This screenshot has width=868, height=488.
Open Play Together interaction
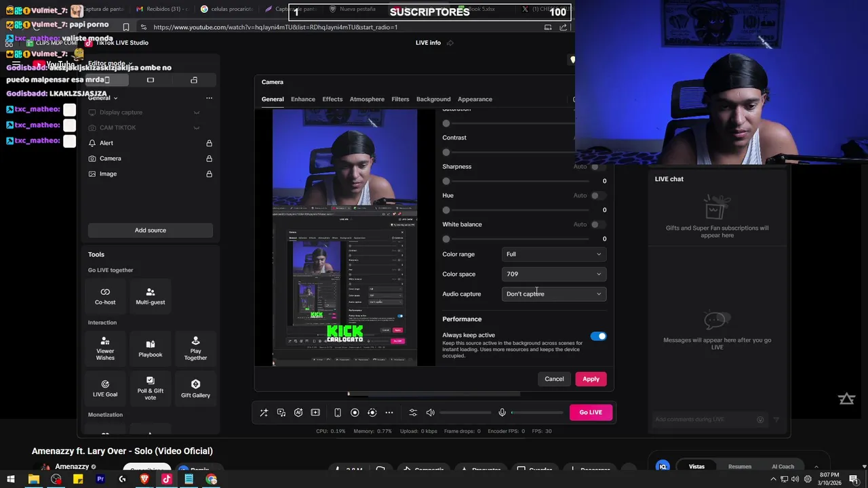pyautogui.click(x=195, y=348)
